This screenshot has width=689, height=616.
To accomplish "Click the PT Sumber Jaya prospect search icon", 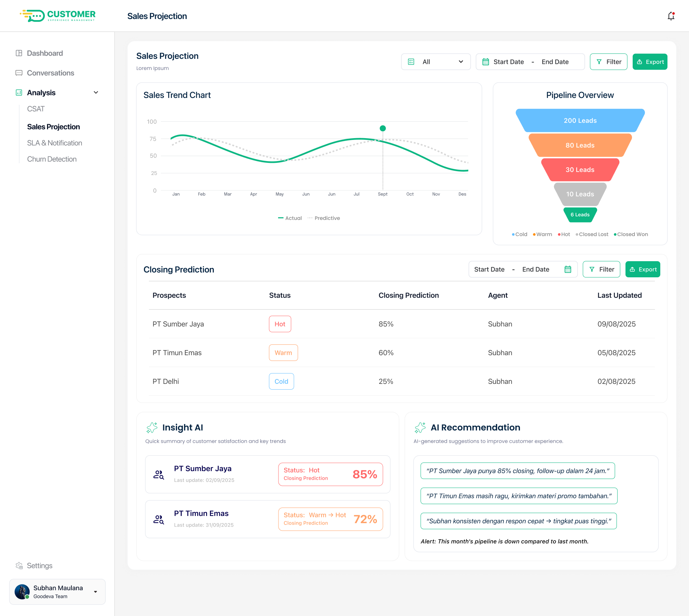I will pyautogui.click(x=159, y=475).
